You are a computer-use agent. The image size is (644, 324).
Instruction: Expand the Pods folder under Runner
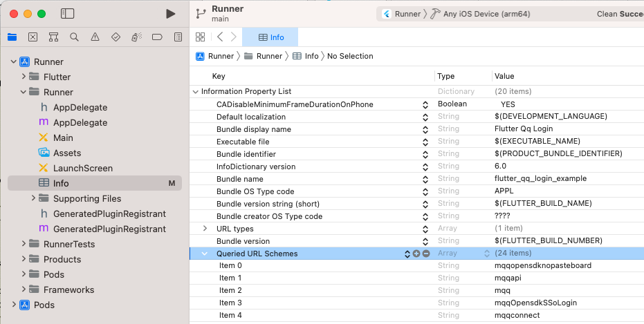pos(24,274)
